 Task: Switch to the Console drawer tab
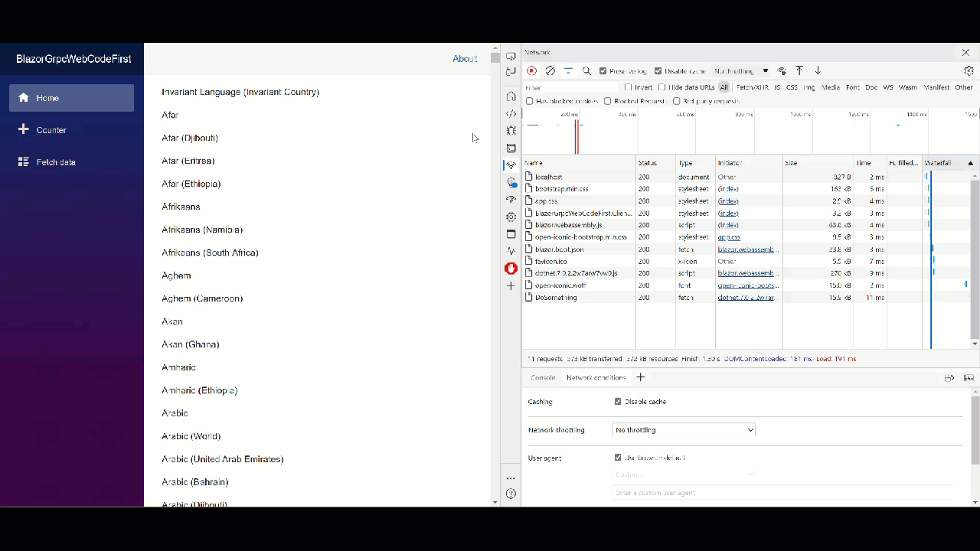543,377
